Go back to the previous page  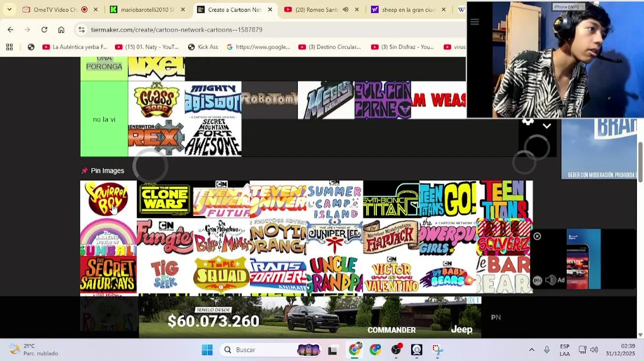(x=11, y=30)
